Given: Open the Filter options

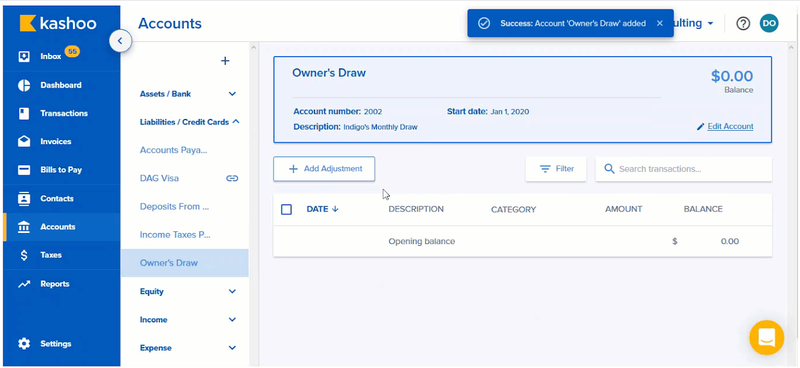Looking at the screenshot, I should pos(556,169).
